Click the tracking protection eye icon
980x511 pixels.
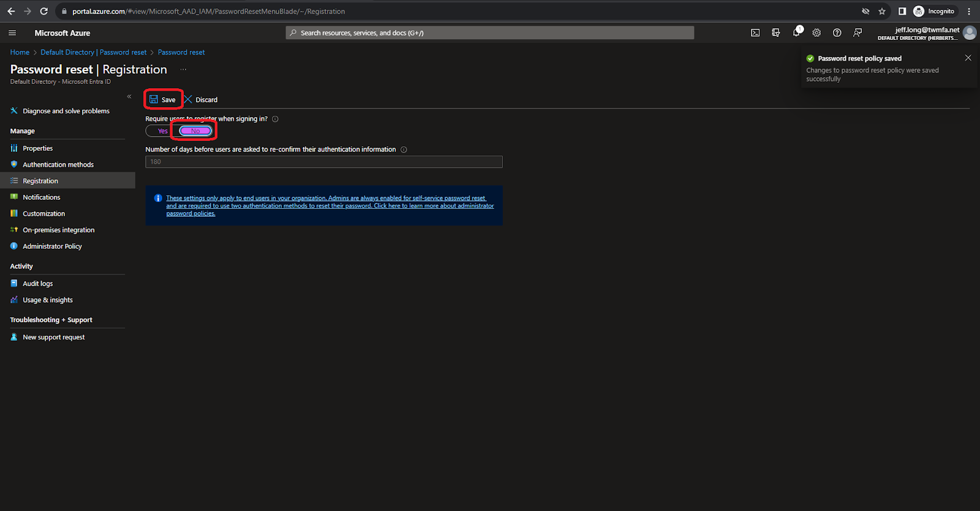865,11
